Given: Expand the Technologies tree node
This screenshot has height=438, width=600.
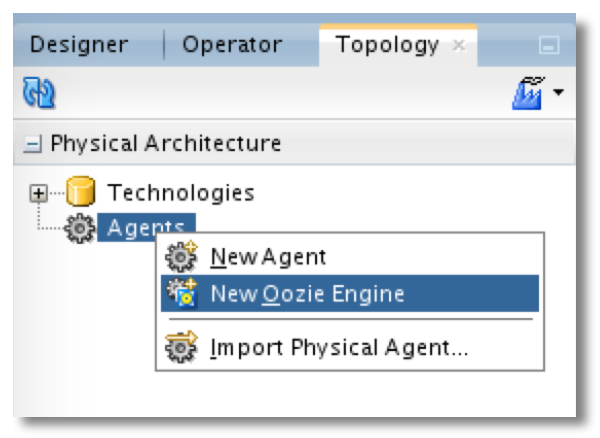Looking at the screenshot, I should (x=38, y=193).
